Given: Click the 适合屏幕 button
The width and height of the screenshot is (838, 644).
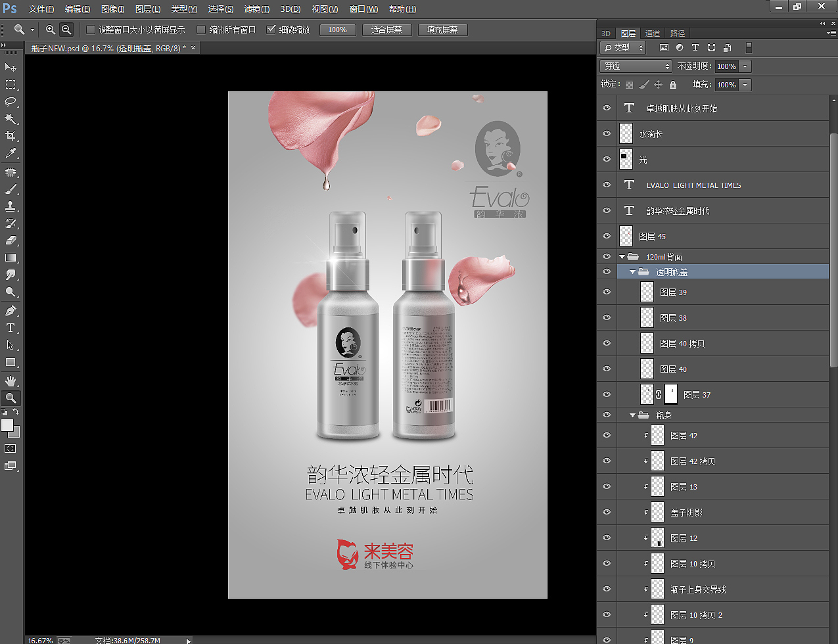Looking at the screenshot, I should pos(386,30).
